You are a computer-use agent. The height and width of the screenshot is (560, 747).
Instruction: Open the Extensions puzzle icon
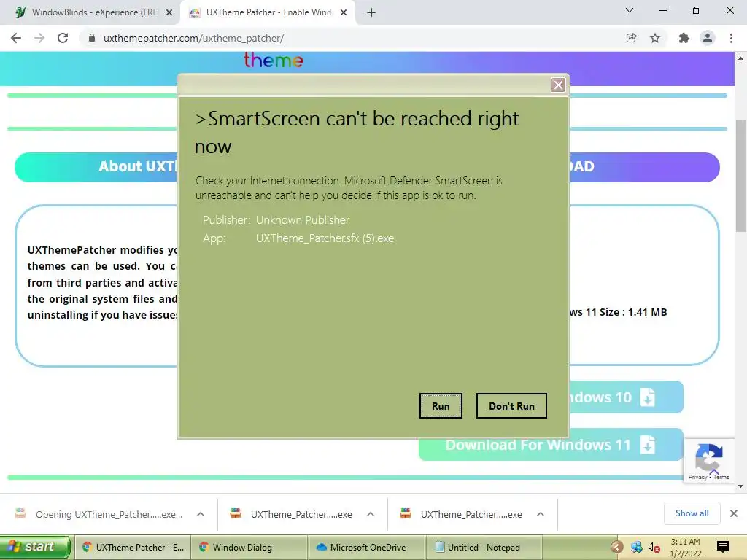[x=684, y=38]
